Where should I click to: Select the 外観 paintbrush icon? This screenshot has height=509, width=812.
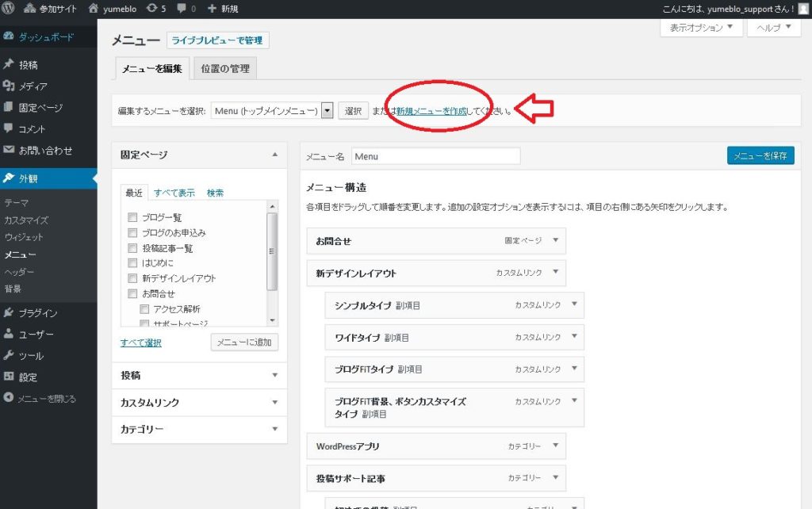pos(8,178)
